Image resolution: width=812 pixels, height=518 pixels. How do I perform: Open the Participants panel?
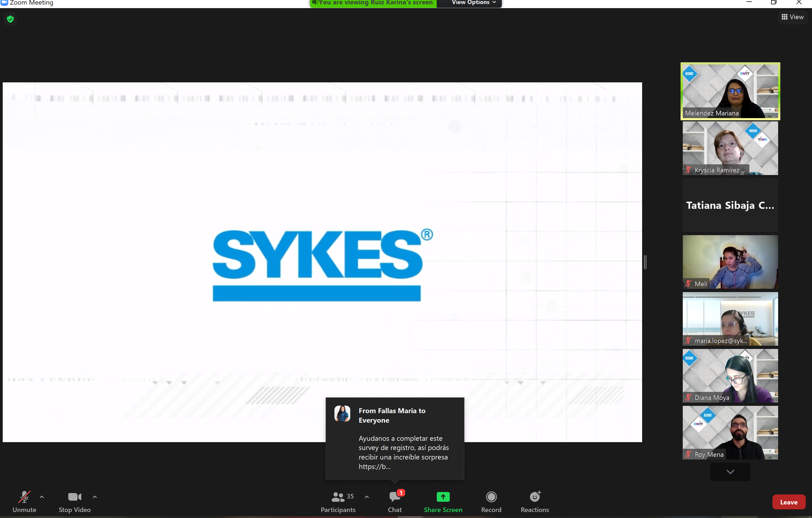coord(338,502)
